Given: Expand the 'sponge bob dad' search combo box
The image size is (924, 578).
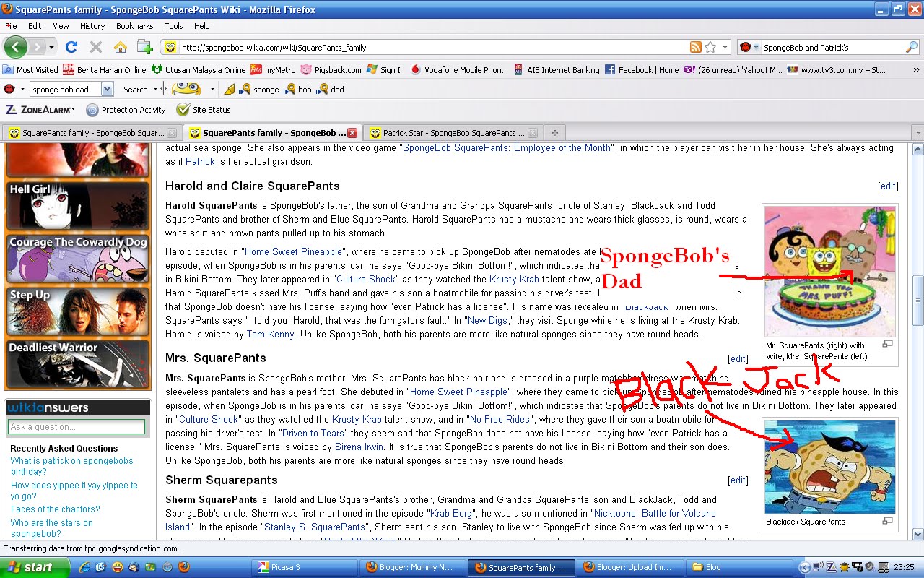Looking at the screenshot, I should [107, 90].
